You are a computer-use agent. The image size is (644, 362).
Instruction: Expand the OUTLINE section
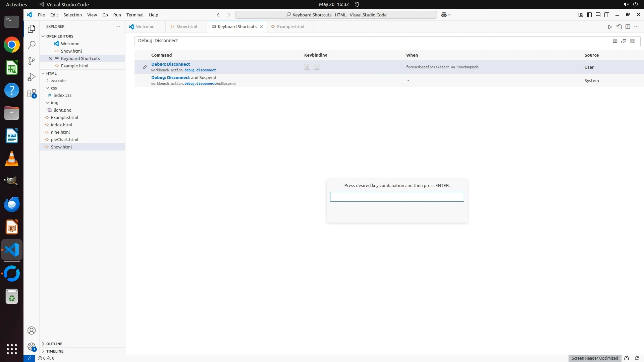(x=54, y=344)
